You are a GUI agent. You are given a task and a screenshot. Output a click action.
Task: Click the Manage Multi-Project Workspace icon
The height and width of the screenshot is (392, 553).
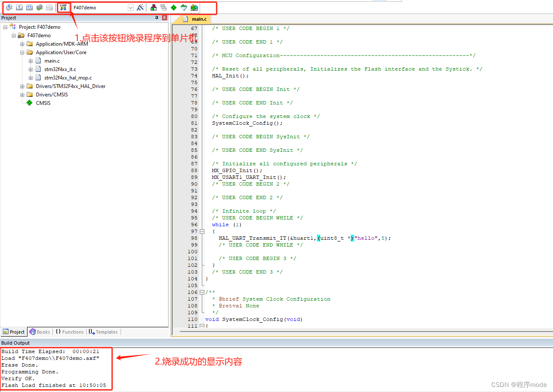[x=164, y=8]
